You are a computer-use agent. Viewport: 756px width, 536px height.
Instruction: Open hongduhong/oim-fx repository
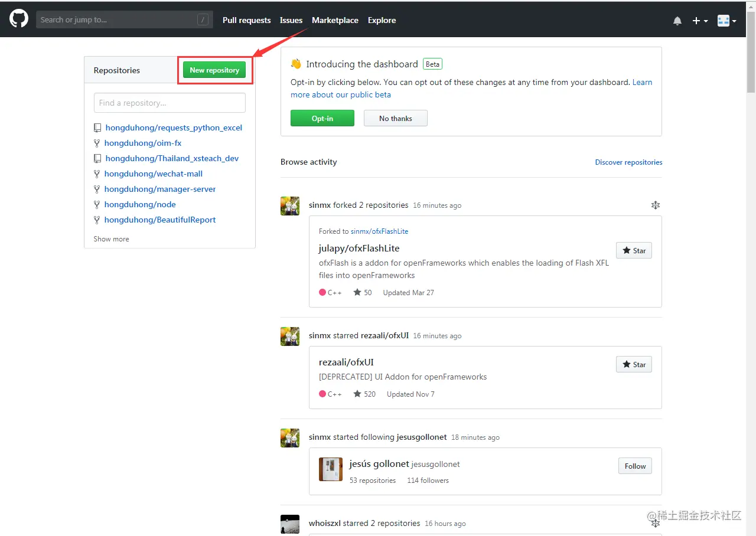[143, 143]
